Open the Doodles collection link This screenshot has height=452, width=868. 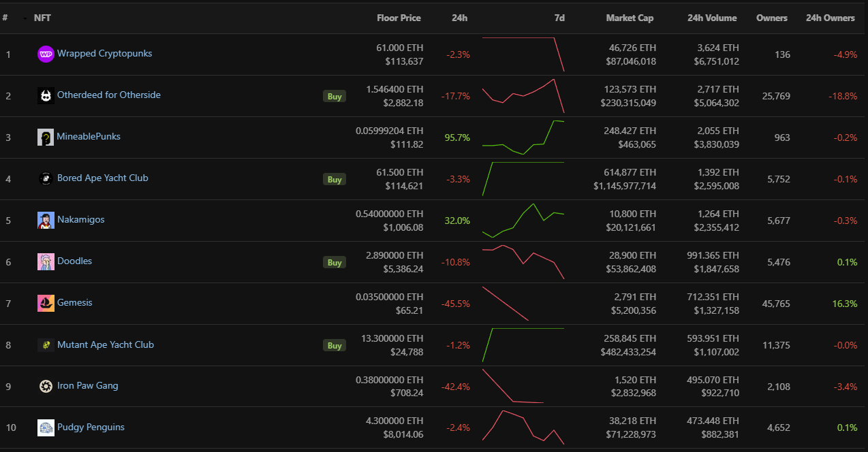pos(74,261)
